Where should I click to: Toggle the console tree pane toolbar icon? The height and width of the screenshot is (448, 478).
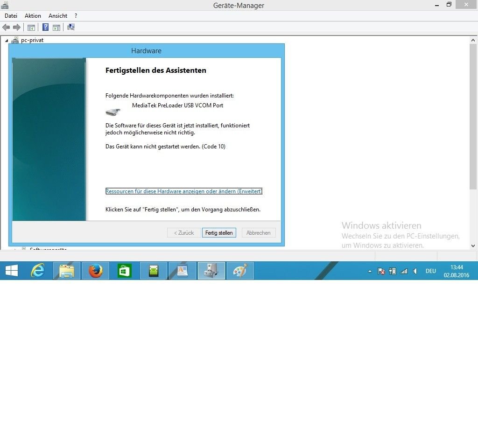[31, 28]
